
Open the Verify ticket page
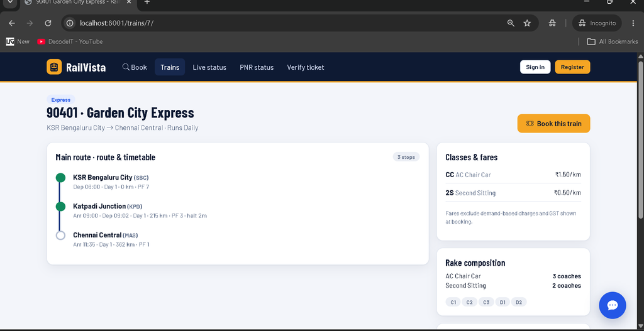(306, 67)
